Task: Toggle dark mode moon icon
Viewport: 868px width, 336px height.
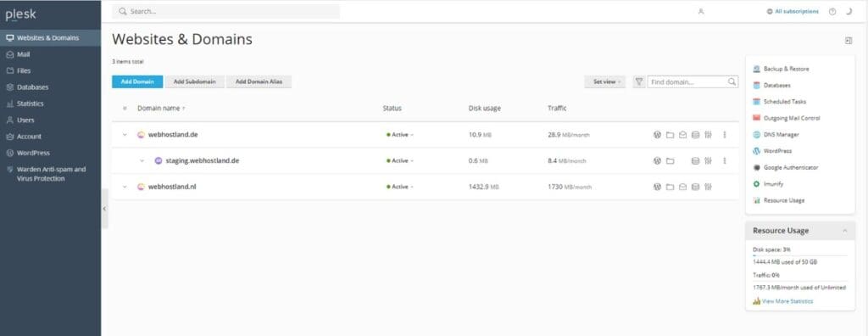Action: tap(849, 11)
